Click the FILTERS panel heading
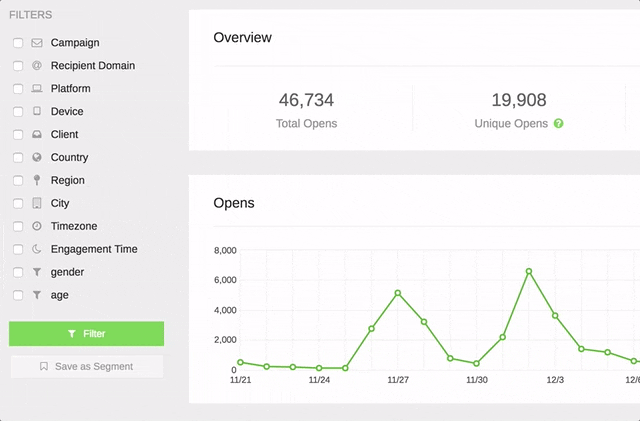640x421 pixels. [x=31, y=15]
